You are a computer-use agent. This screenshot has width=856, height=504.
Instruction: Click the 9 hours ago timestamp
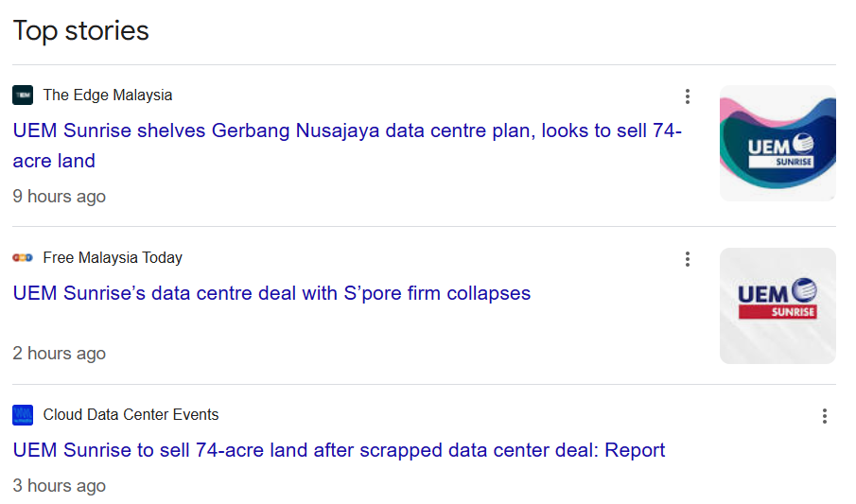(x=59, y=197)
